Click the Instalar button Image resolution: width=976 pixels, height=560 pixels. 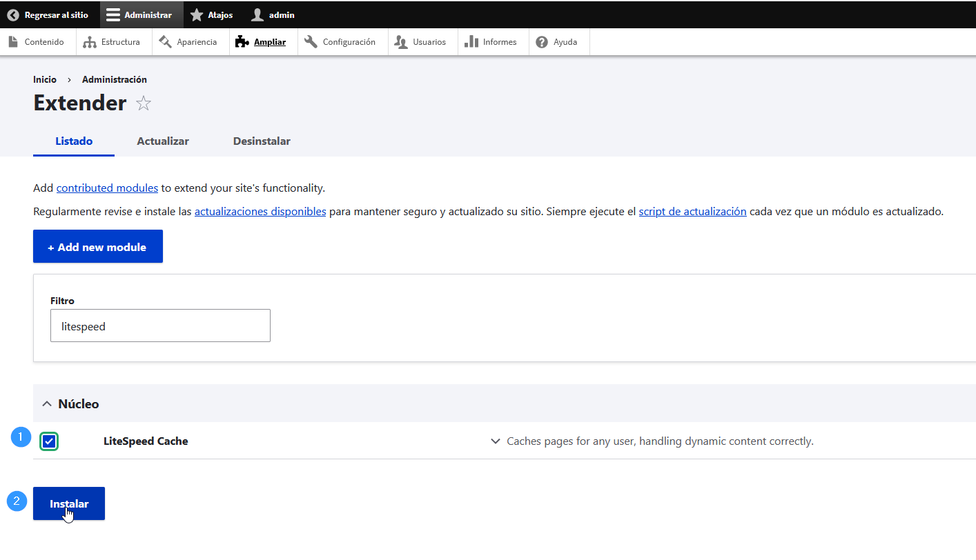(x=69, y=503)
